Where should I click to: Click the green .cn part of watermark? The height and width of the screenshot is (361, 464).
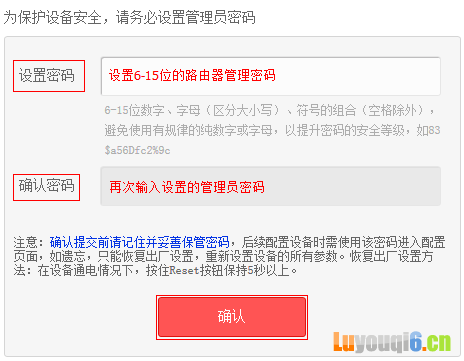tap(437, 342)
